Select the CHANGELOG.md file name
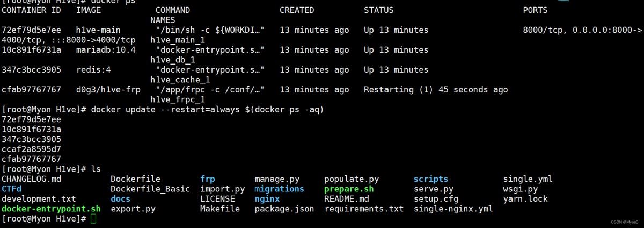 point(32,179)
